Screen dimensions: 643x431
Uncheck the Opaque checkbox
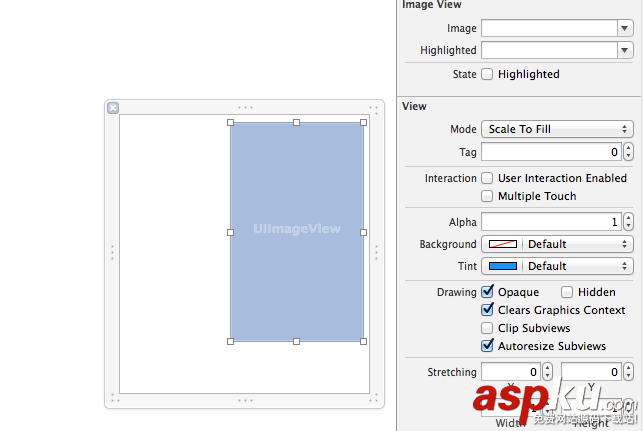point(487,292)
